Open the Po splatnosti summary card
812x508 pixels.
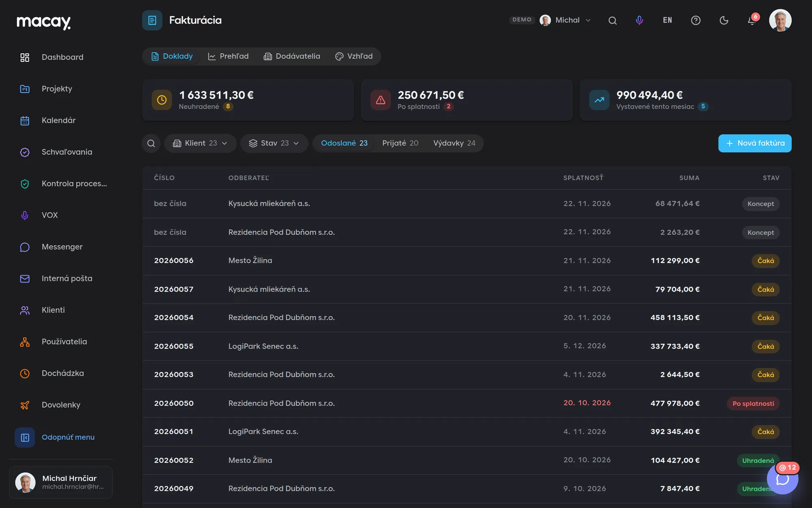tap(467, 100)
